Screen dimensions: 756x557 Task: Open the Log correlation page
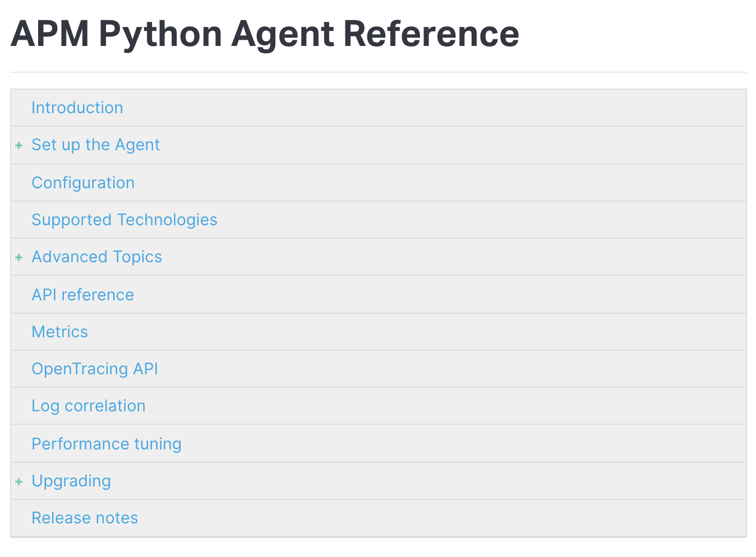[88, 406]
